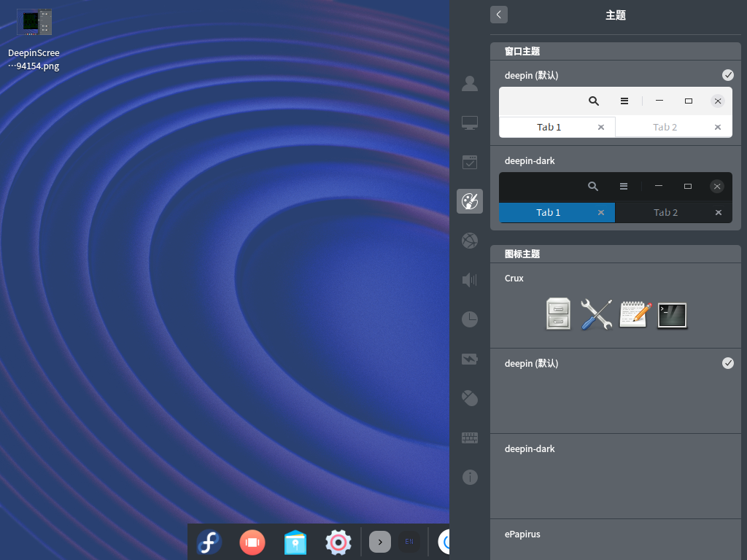Click the terminal icon in Crux preview
The image size is (747, 560).
[672, 315]
